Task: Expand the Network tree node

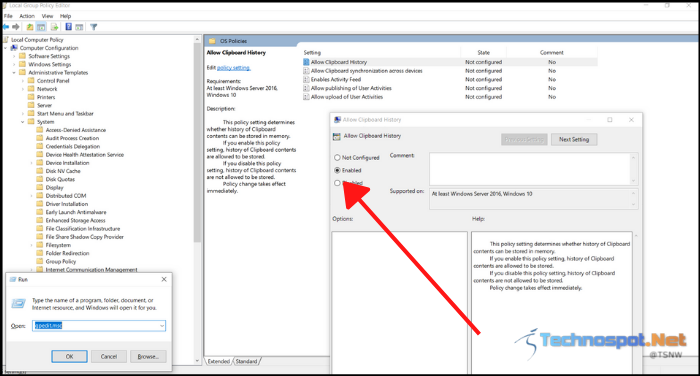Action: tap(22, 89)
